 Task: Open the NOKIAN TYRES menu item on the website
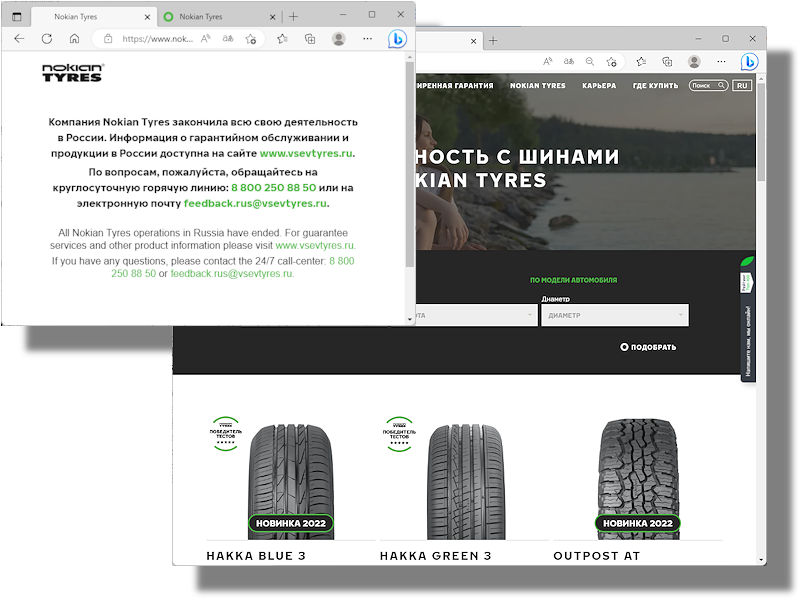click(538, 86)
